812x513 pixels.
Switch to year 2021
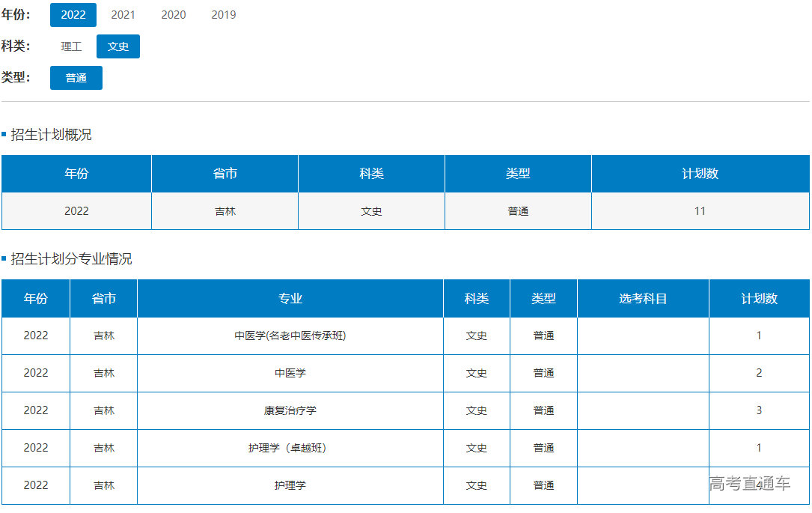(x=123, y=15)
